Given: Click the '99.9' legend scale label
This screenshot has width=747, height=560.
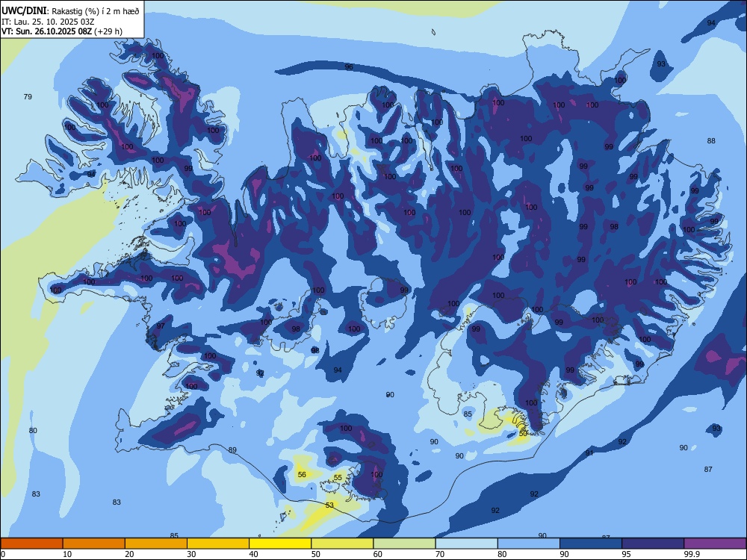Looking at the screenshot, I should point(692,554).
